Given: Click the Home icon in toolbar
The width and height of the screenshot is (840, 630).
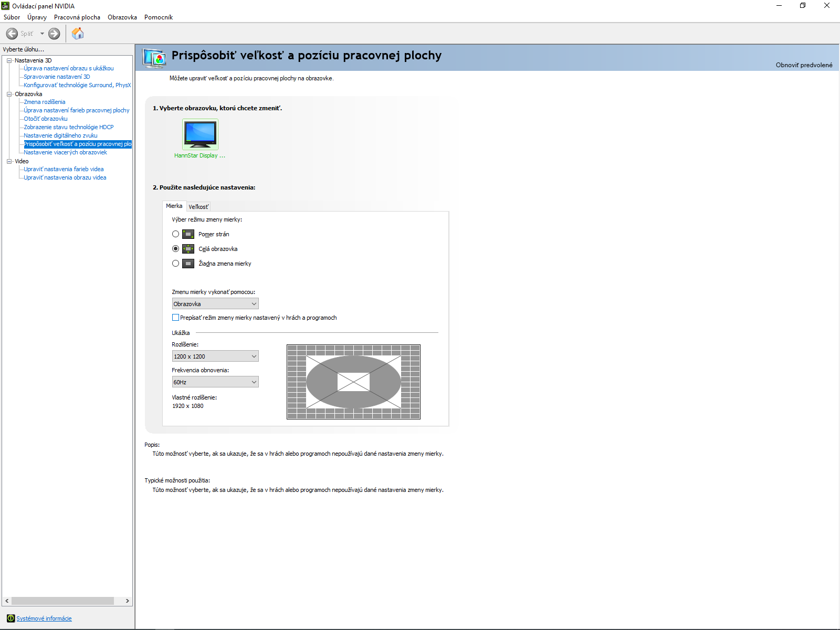Looking at the screenshot, I should (78, 34).
